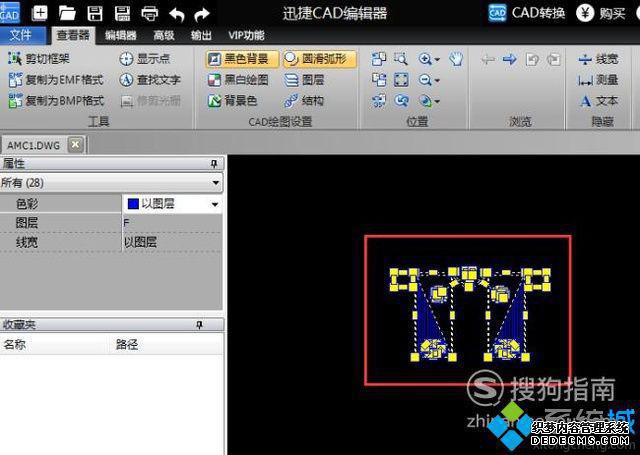Select the 剪切框架 clip frame tool
640x455 pixels.
39,59
